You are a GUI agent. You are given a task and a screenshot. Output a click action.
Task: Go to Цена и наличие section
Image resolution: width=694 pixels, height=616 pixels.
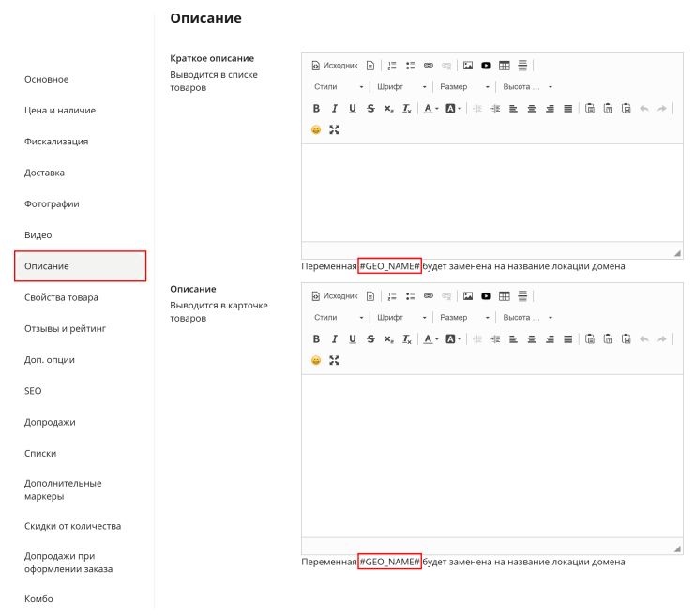click(60, 111)
